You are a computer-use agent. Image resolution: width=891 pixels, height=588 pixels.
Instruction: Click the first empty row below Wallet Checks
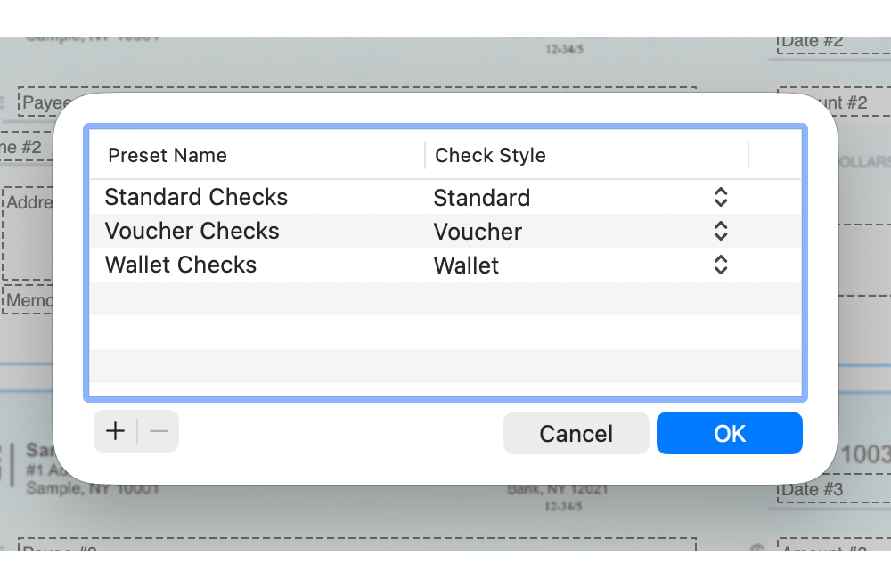tap(445, 298)
